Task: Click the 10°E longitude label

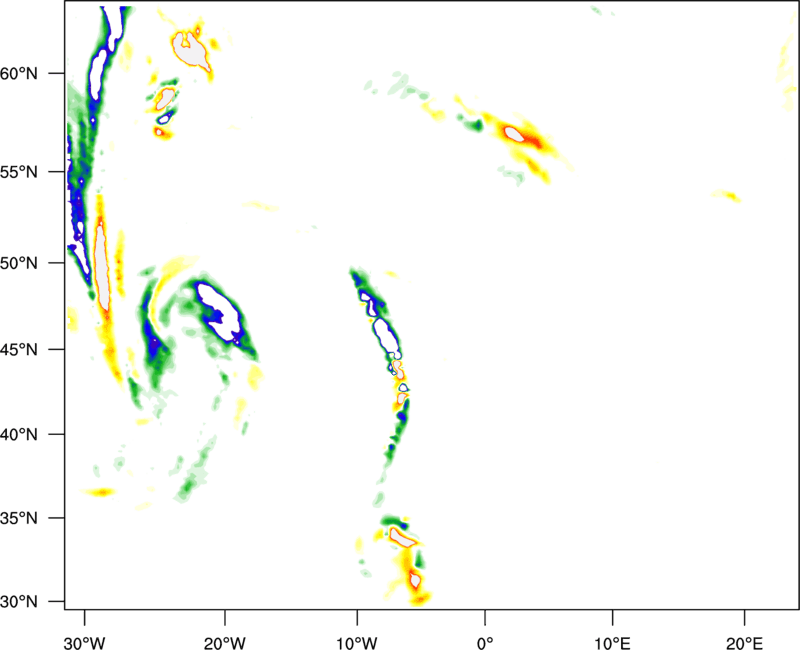Action: (x=612, y=643)
